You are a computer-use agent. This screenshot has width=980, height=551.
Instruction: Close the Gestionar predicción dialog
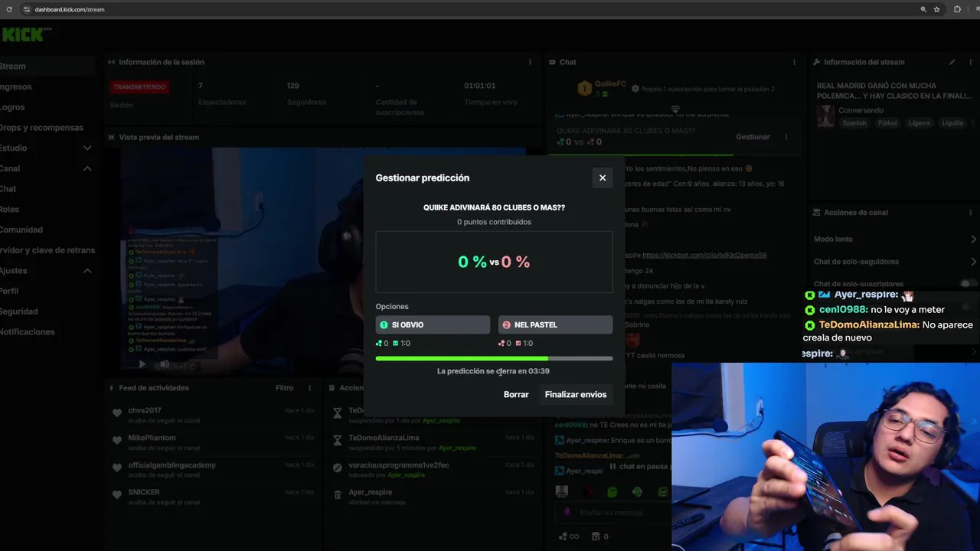click(603, 178)
